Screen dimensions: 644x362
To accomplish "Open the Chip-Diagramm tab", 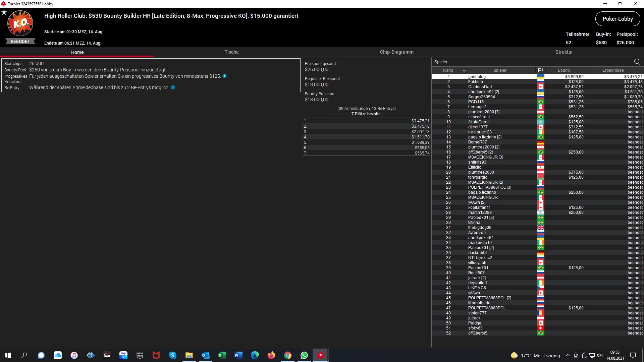I will [x=396, y=52].
